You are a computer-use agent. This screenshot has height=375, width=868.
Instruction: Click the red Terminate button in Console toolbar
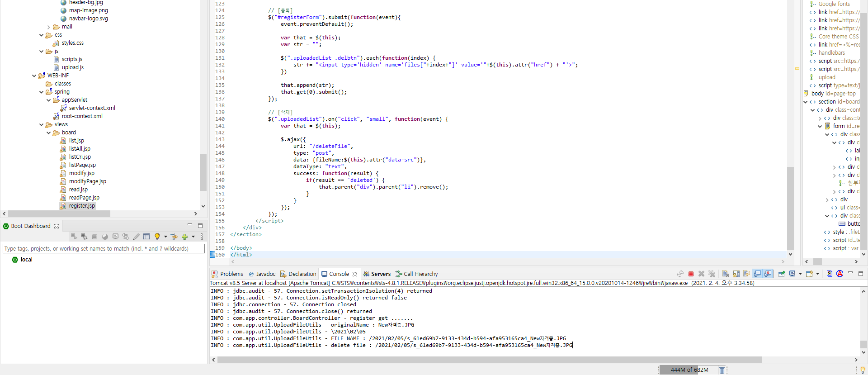[691, 274]
